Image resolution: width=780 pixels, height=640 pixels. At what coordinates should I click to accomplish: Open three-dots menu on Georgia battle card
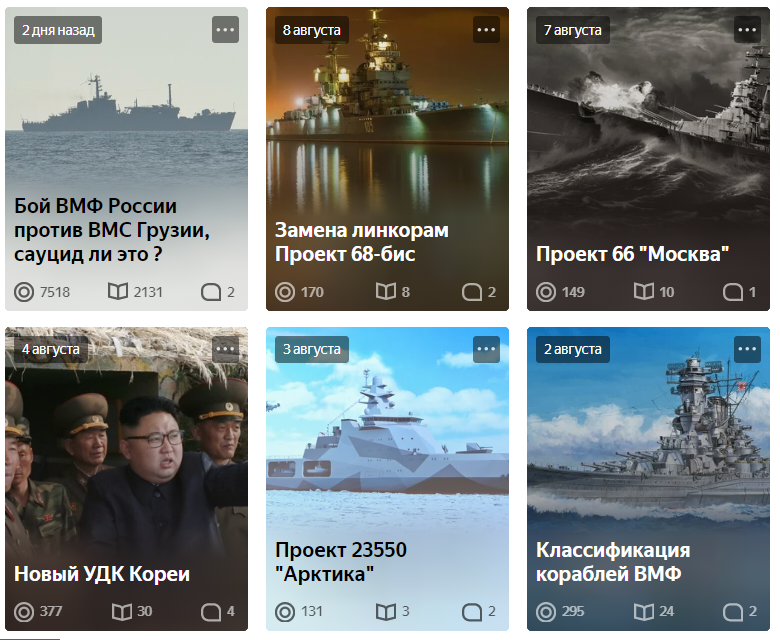(225, 30)
